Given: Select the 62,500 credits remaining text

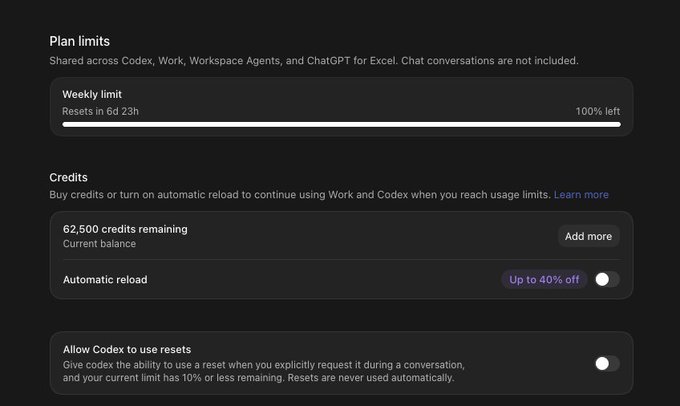Looking at the screenshot, I should pos(125,229).
